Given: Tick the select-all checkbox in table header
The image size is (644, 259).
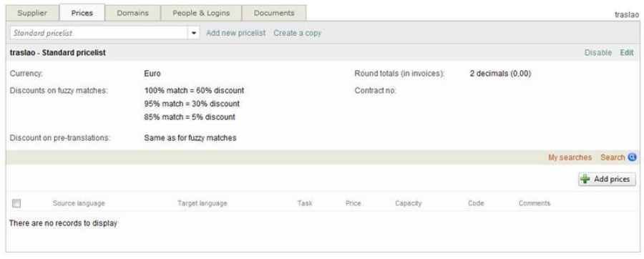Looking at the screenshot, I should click(16, 203).
